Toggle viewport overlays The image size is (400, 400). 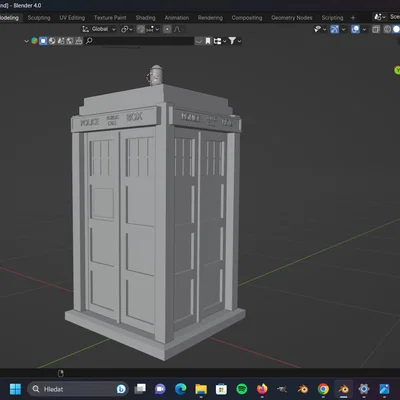pyautogui.click(x=355, y=29)
